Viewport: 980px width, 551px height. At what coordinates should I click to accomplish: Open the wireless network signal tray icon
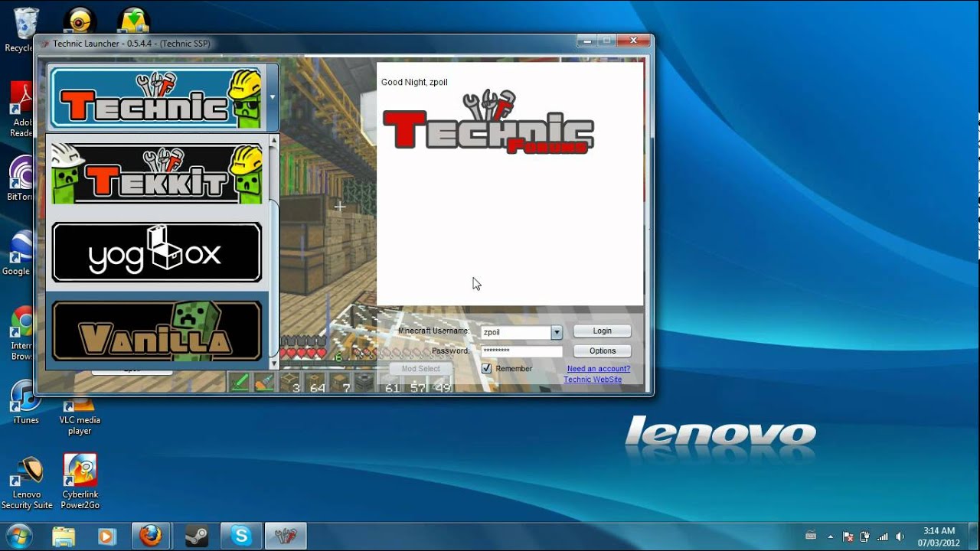click(883, 536)
